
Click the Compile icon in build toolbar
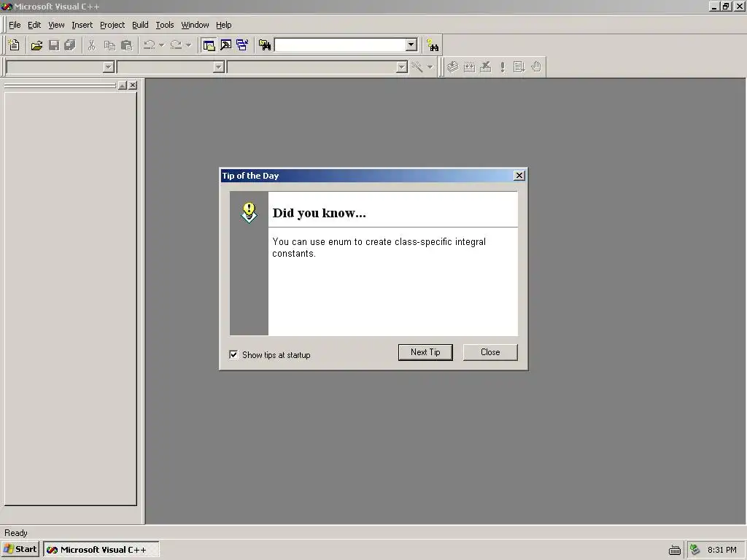[452, 67]
